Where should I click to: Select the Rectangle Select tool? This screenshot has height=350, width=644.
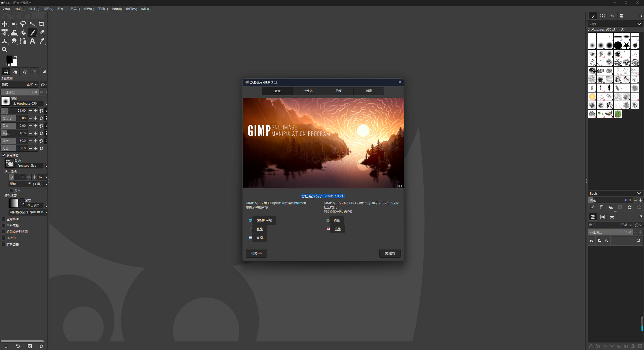click(14, 24)
